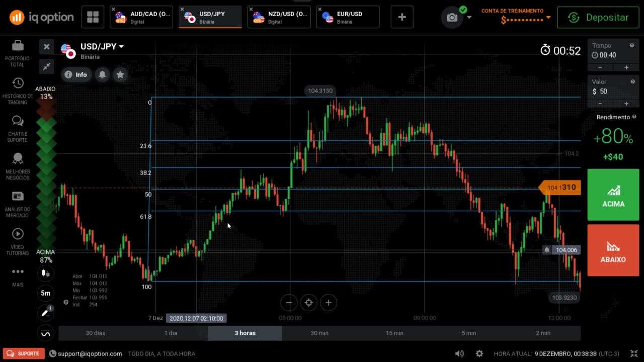Open the asset grid menu icon

(x=93, y=17)
